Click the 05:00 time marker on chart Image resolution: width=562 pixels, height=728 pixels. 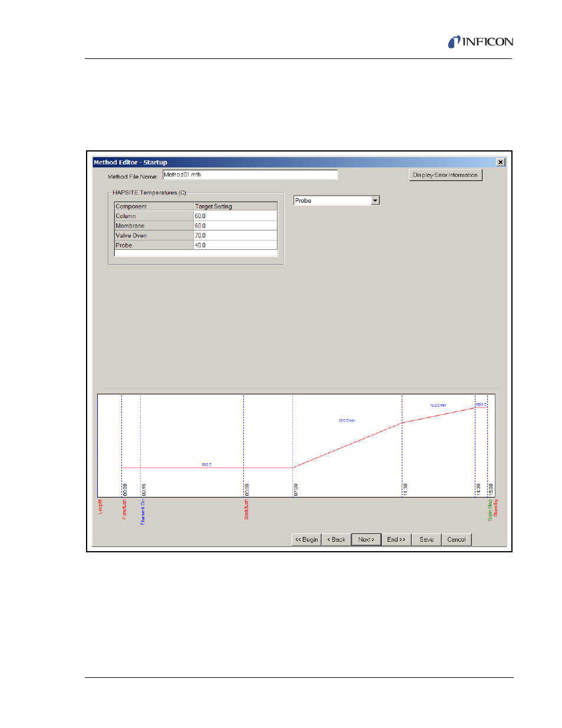(247, 490)
